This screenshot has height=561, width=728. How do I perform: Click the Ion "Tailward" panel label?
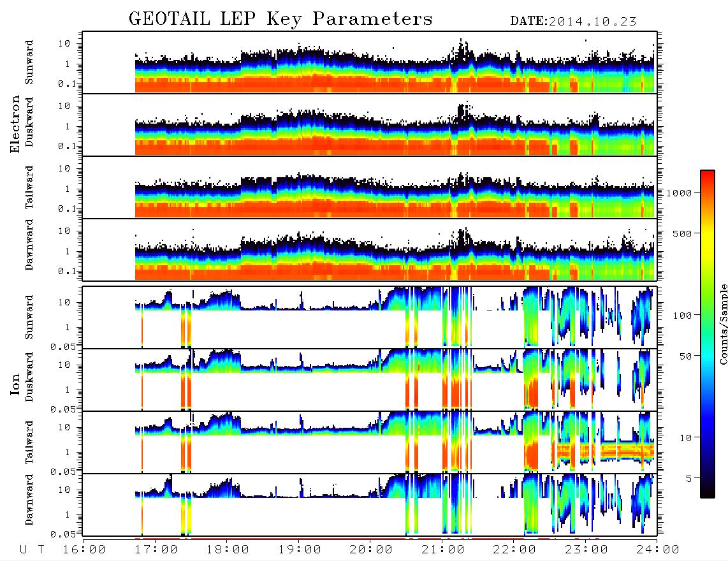point(29,442)
